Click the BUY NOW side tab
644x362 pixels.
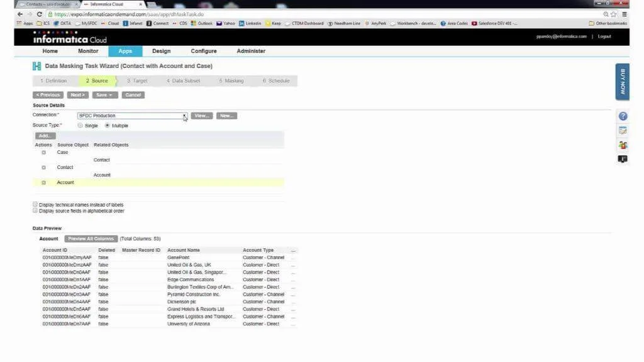(622, 82)
